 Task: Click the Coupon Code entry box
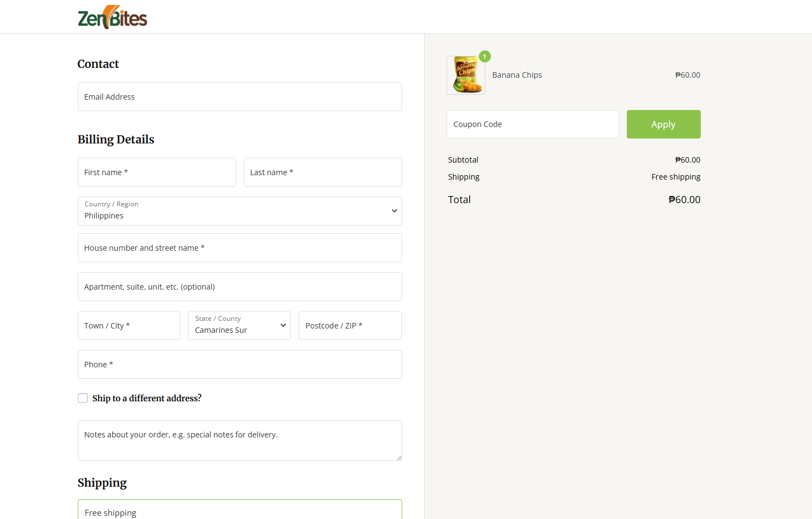click(x=532, y=124)
